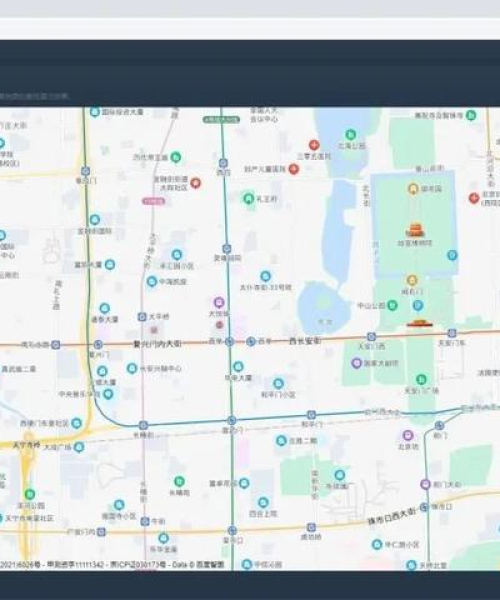Select the Tiananmen gate landmark icon
Screen dimensions: 500x600
[x=419, y=324]
